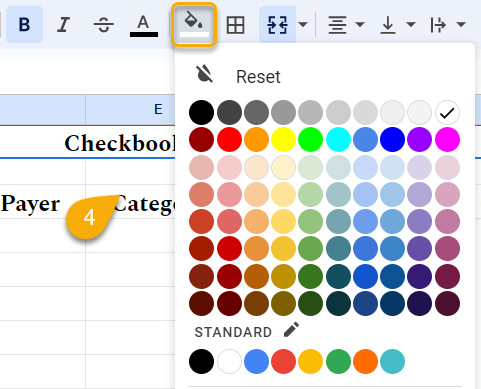Select standard green swatch under STANDARD
Screen dimensions: 481x389
(x=338, y=362)
